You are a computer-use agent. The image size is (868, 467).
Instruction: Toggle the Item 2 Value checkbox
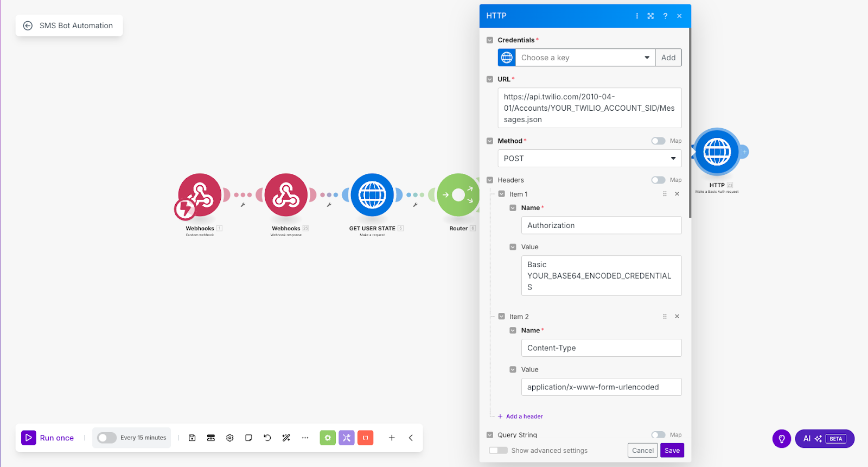(x=513, y=369)
